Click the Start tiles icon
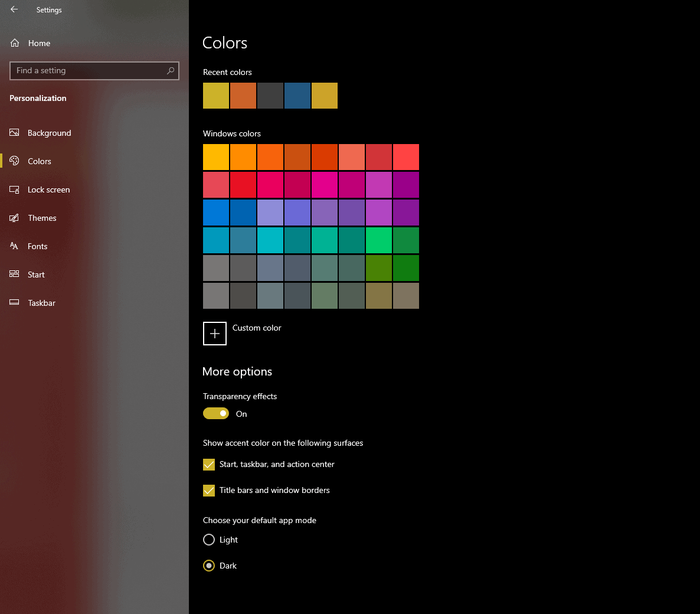Screen dimensions: 700x614 (14, 274)
